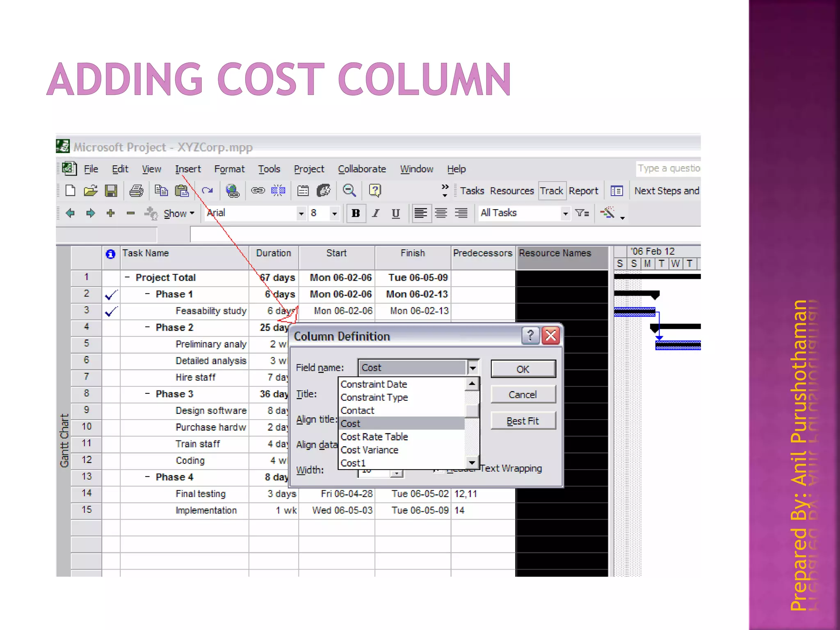840x630 pixels.
Task: Open the Field name dropdown arrow
Action: (x=473, y=368)
